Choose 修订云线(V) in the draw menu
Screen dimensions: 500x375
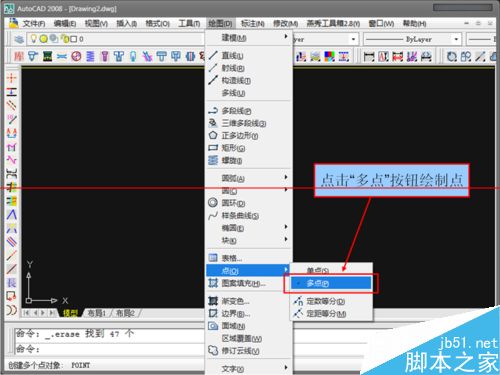[x=249, y=351]
